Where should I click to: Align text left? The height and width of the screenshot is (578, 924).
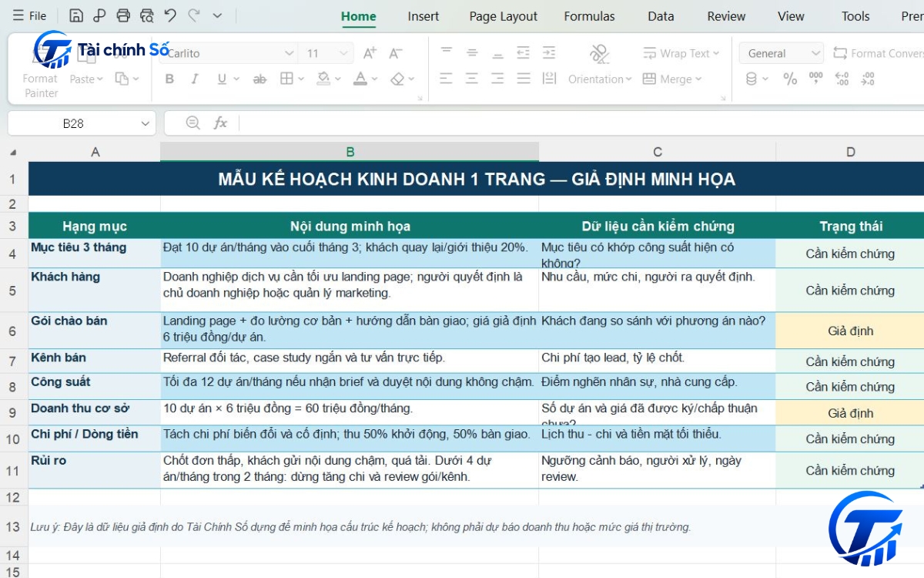[x=447, y=79]
